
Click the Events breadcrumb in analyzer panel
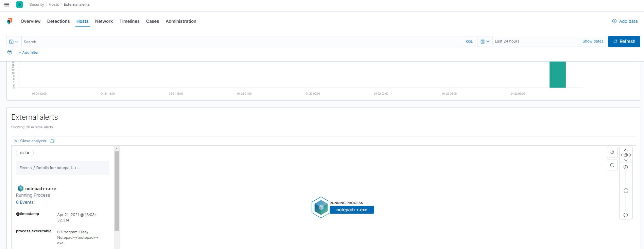(25, 168)
